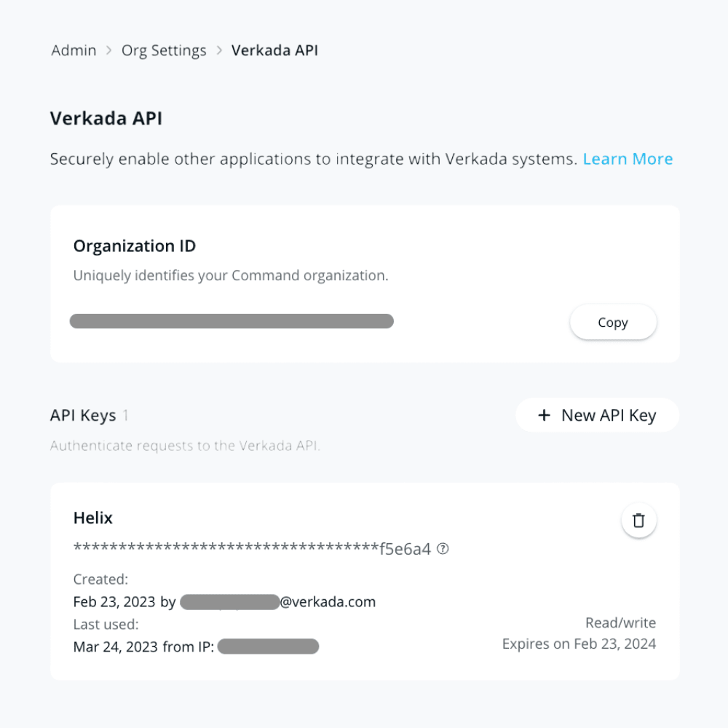The height and width of the screenshot is (728, 728).
Task: Click the help icon beside the masked key
Action: pyautogui.click(x=443, y=549)
